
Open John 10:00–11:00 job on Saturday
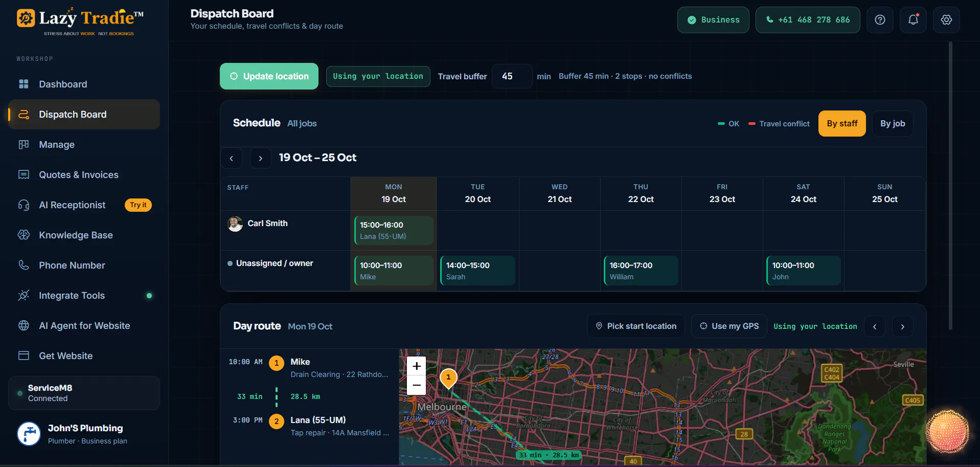click(x=803, y=271)
